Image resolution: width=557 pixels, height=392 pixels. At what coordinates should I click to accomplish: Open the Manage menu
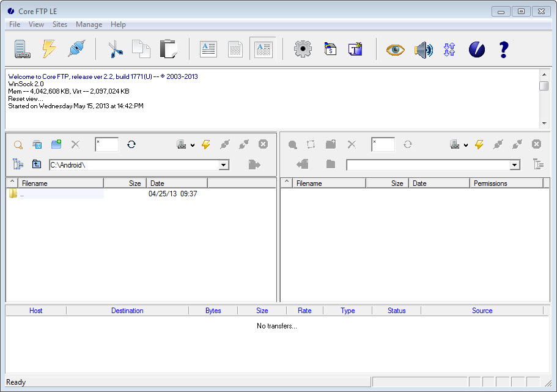coord(89,24)
